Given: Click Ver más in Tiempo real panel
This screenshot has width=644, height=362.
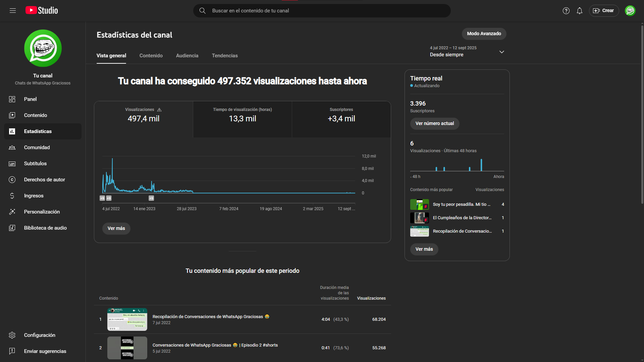Looking at the screenshot, I should click(x=424, y=249).
